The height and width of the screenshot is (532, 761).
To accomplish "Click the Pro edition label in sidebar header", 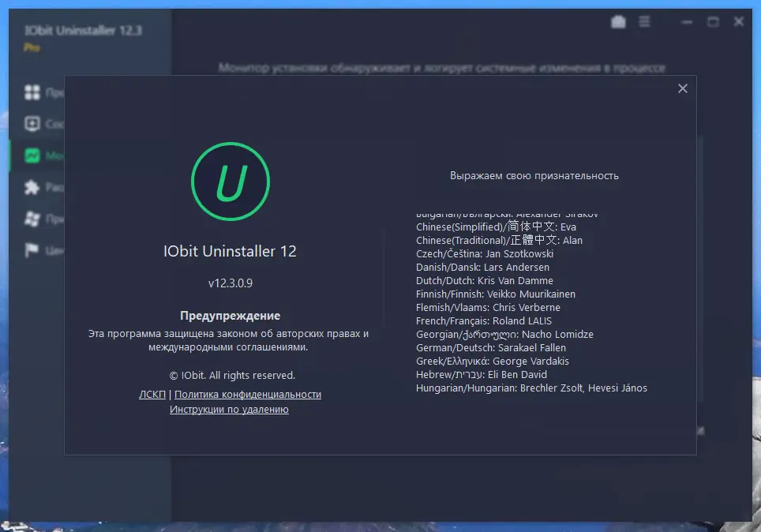I will point(32,47).
